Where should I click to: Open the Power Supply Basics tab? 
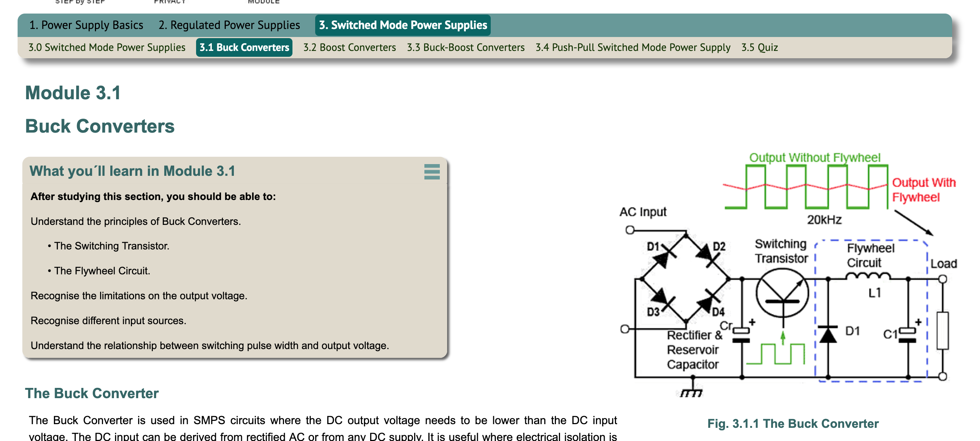click(x=86, y=25)
